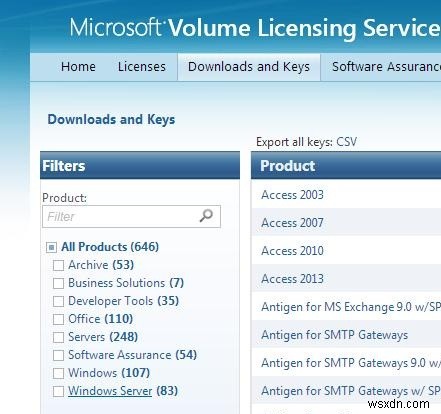The width and height of the screenshot is (441, 414).
Task: Tick the Developer Tools (35) checkbox
Action: point(58,301)
